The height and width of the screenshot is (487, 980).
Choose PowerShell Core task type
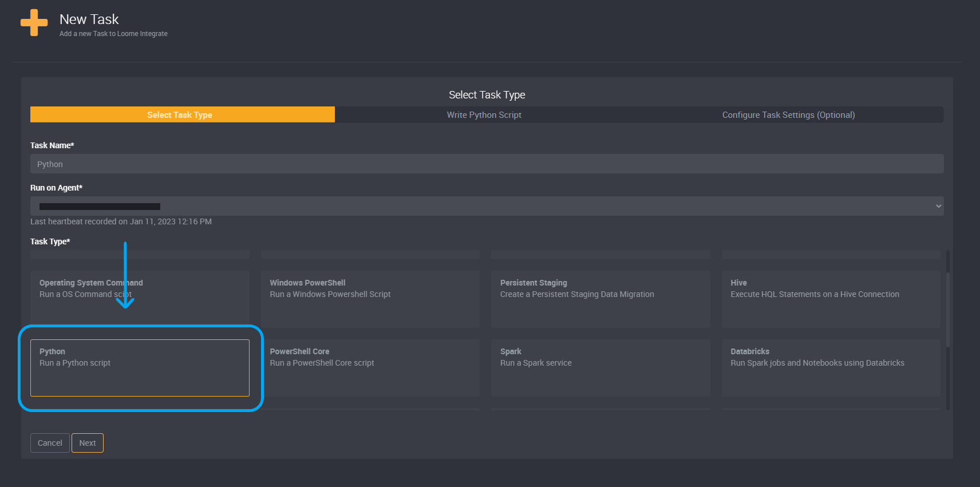[370, 368]
